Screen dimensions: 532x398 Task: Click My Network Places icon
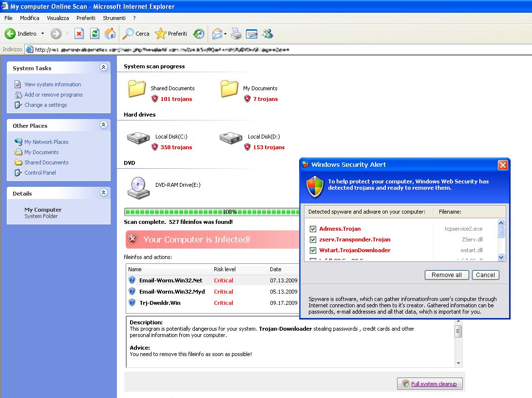coord(19,141)
